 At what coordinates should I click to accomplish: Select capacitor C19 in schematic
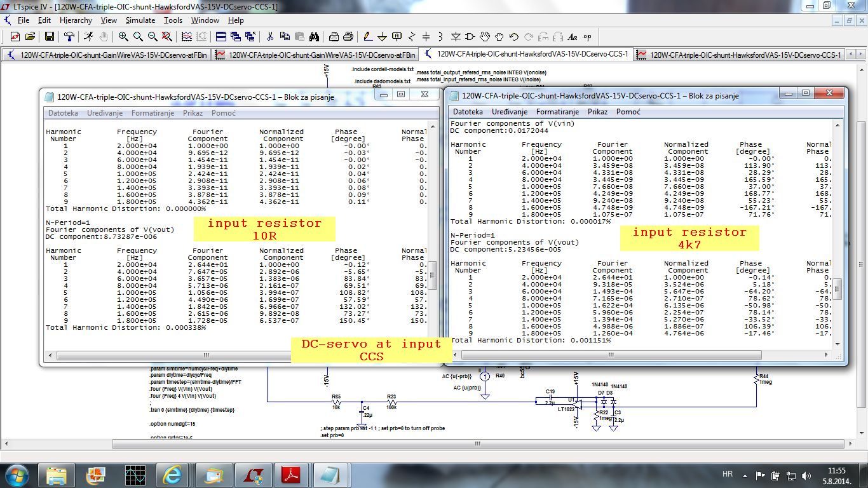[x=550, y=398]
